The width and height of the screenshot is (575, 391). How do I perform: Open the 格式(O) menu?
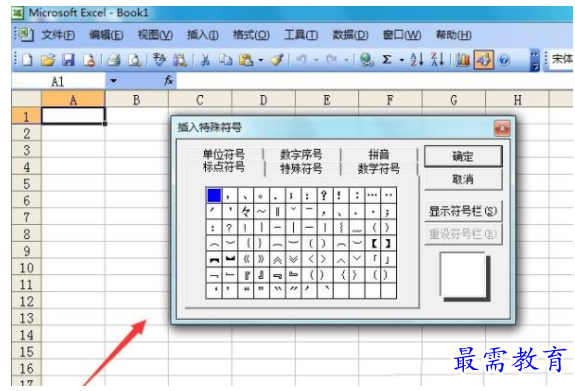pos(252,35)
